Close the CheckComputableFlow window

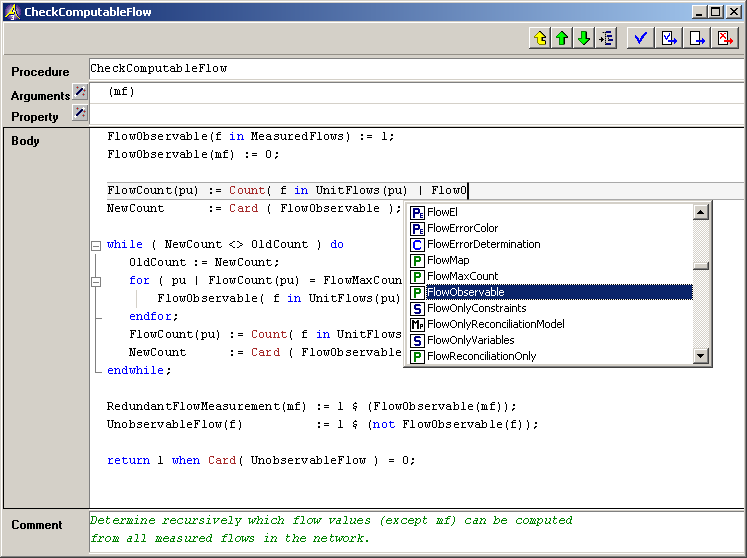tap(734, 12)
